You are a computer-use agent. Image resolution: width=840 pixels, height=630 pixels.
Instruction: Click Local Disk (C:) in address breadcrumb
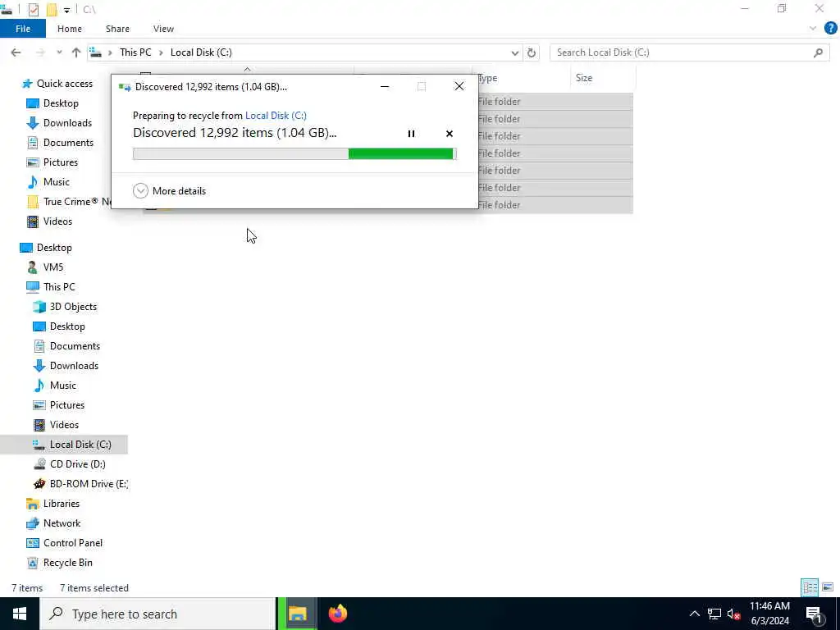[x=201, y=52]
